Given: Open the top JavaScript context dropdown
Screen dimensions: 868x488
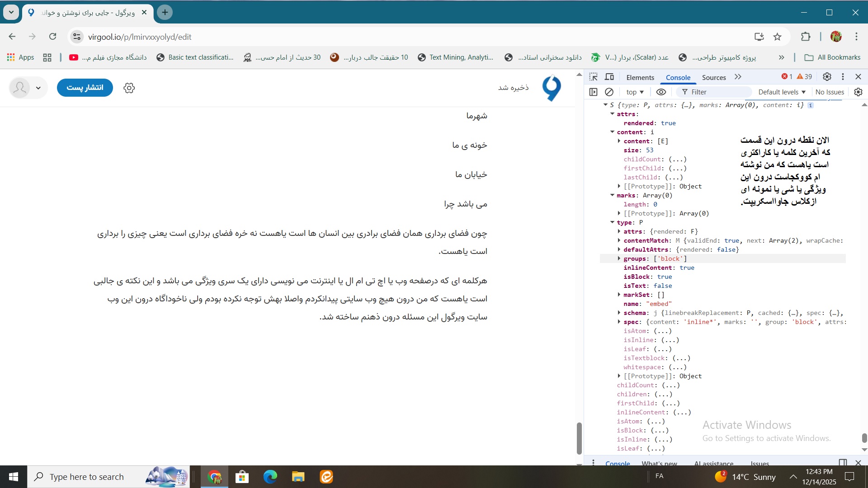Looking at the screenshot, I should (x=635, y=92).
